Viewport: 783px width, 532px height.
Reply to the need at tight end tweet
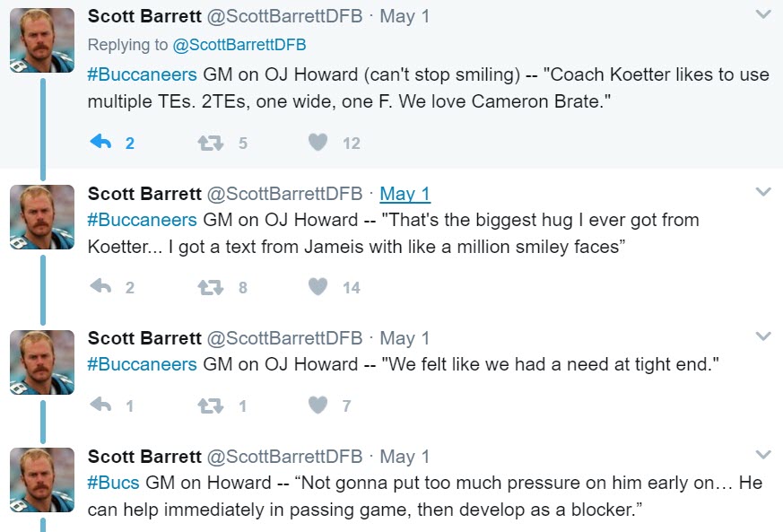tap(100, 405)
